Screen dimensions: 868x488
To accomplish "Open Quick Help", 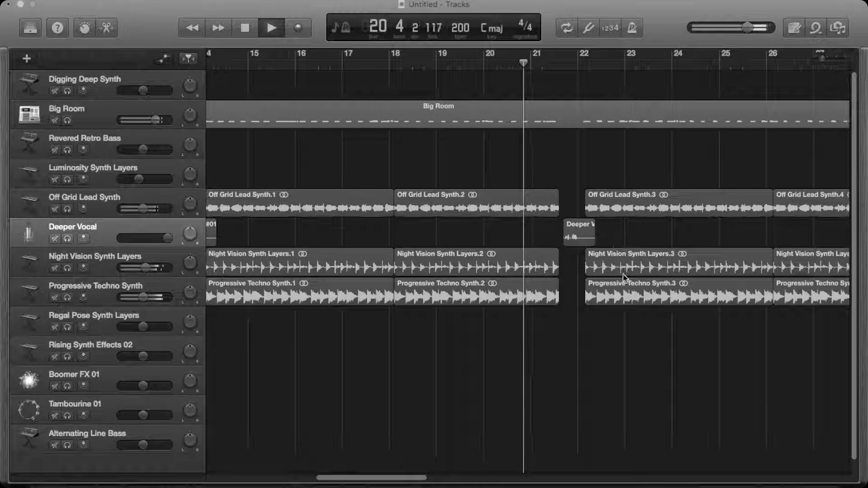I will point(57,28).
